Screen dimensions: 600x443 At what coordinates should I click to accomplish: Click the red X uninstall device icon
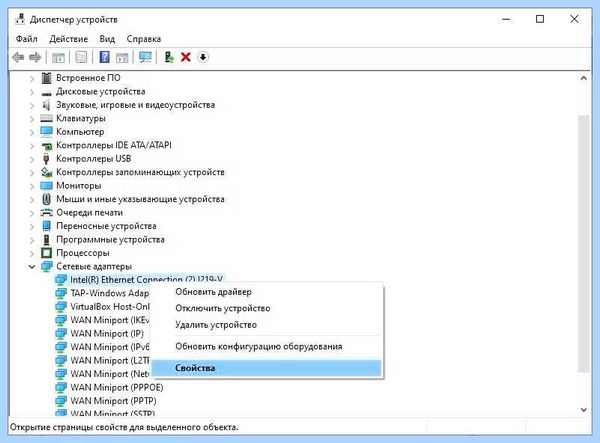(186, 57)
